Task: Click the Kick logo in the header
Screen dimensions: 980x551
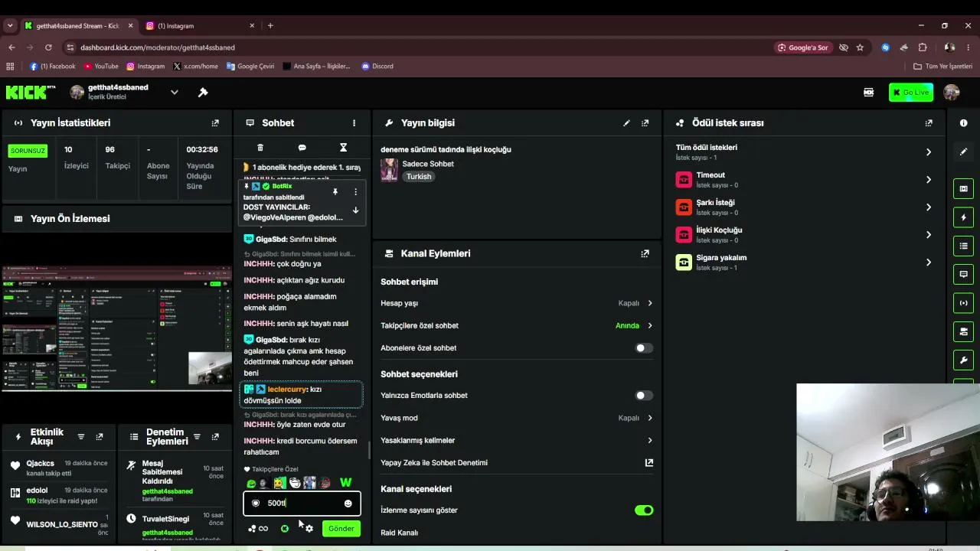Action: coord(31,93)
